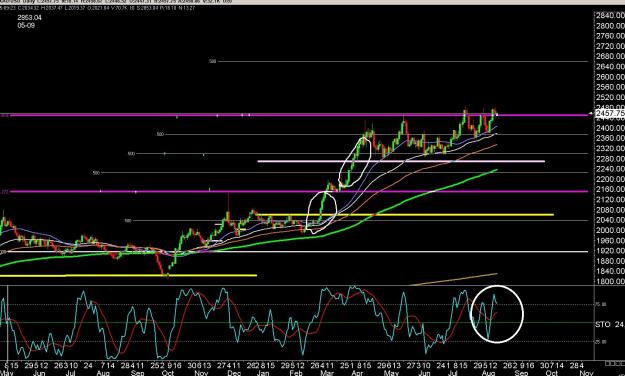Click the Dec month label on time axis

pos(234,373)
